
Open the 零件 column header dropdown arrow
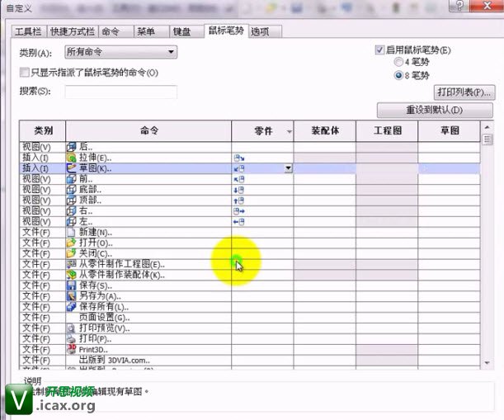289,132
